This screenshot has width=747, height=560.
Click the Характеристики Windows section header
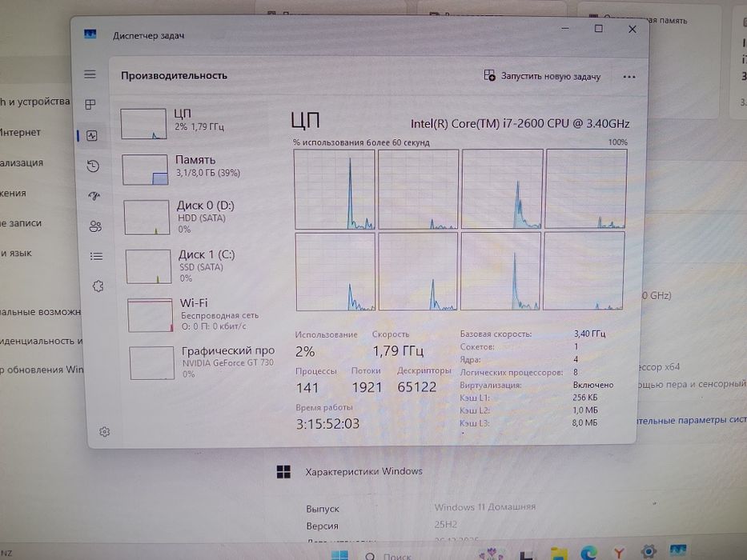coord(364,471)
